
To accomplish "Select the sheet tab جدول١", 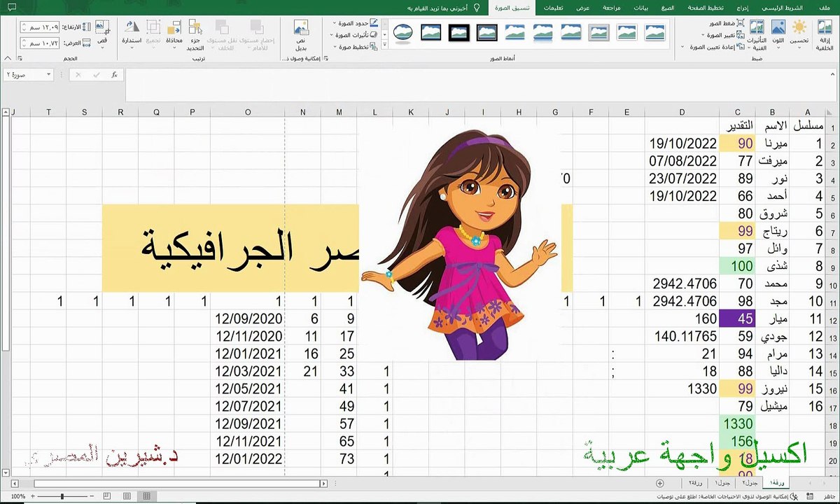I will [723, 483].
